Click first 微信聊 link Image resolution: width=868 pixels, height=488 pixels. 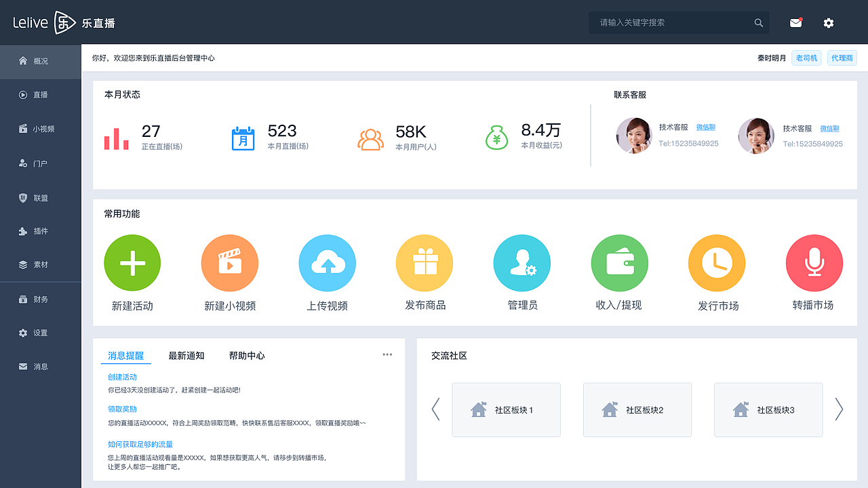coord(705,127)
